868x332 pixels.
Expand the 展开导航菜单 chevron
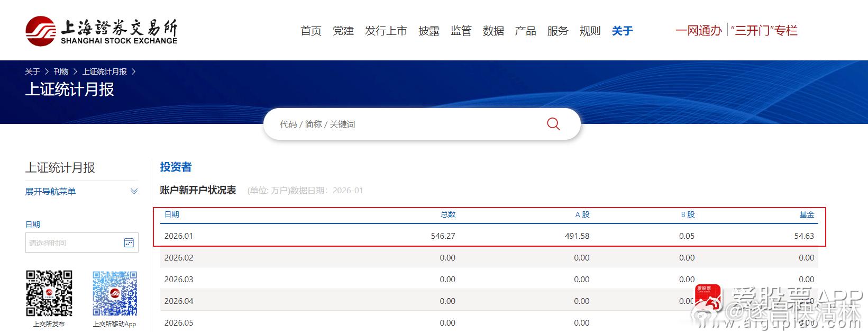pos(134,191)
